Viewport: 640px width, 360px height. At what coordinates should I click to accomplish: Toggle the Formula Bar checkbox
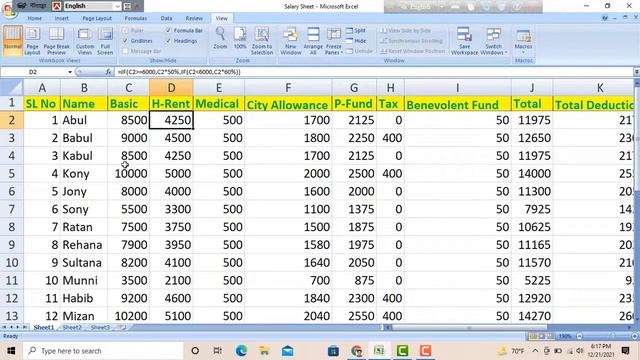point(169,30)
